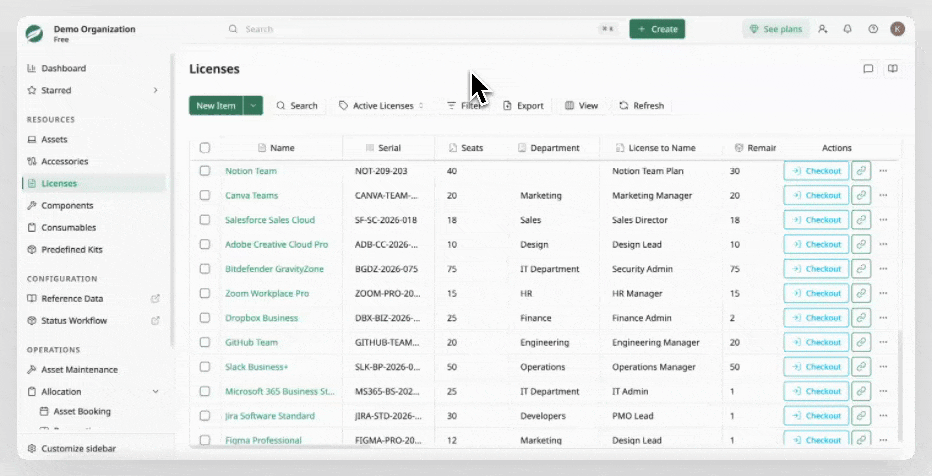Toggle the select-all header checkbox
The width and height of the screenshot is (932, 476).
(205, 147)
